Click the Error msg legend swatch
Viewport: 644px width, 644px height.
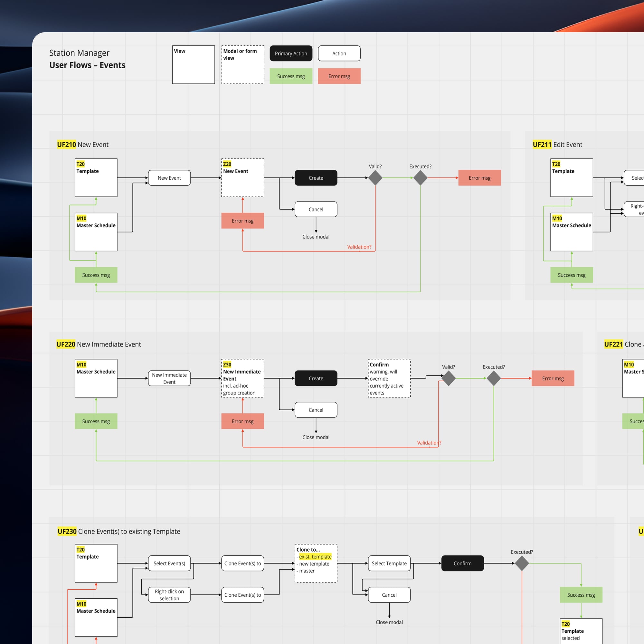339,76
